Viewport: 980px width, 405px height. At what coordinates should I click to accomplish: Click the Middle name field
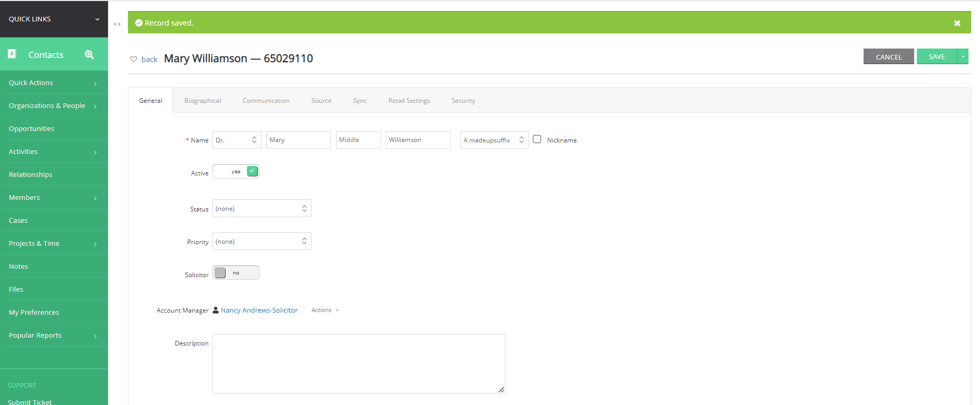point(359,140)
